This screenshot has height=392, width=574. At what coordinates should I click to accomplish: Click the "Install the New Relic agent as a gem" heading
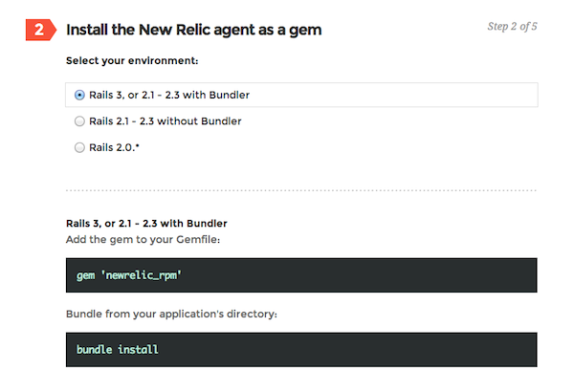tap(193, 30)
